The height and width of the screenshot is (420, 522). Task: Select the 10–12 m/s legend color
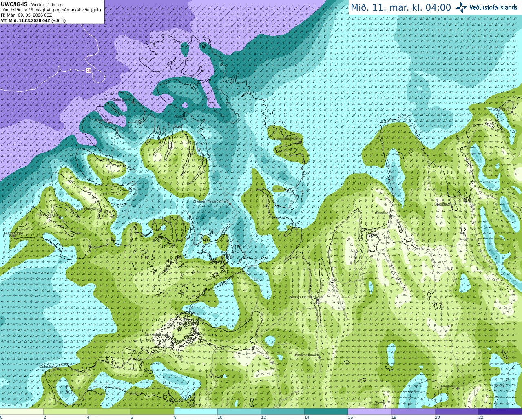(239, 411)
